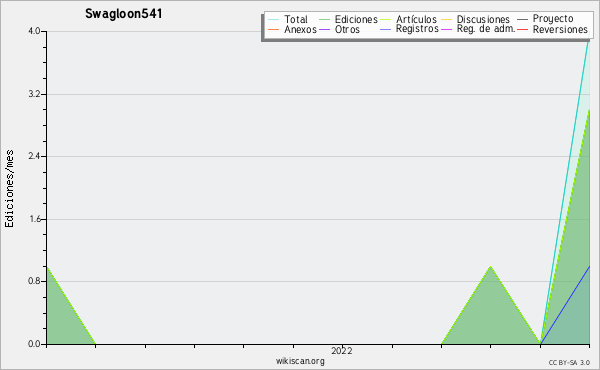The width and height of the screenshot is (600, 370).
Task: Click the 4.0 y-axis tick label
Action: coord(34,31)
